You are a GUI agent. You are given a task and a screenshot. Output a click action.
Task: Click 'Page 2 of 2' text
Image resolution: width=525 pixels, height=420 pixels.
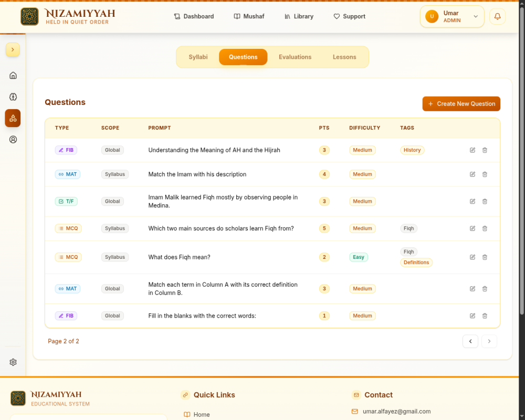point(64,341)
